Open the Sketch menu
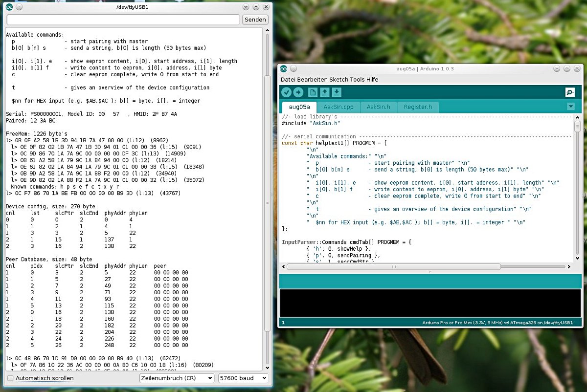Image resolution: width=587 pixels, height=392 pixels. pos(338,80)
